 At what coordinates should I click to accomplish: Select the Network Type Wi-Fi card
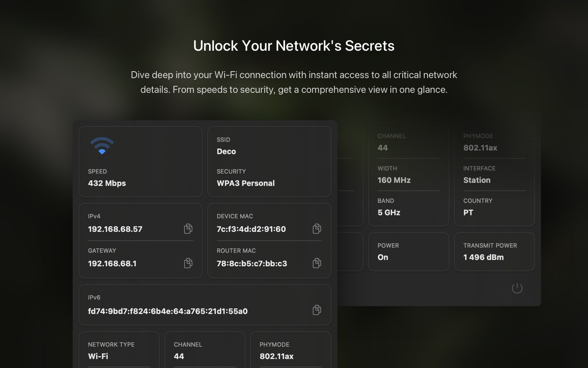[119, 350]
